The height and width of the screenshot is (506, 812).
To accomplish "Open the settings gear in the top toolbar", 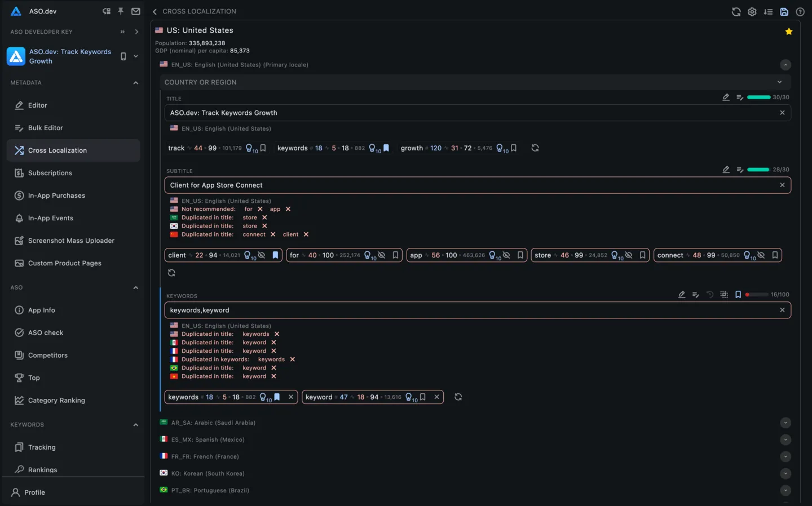I will pos(752,11).
